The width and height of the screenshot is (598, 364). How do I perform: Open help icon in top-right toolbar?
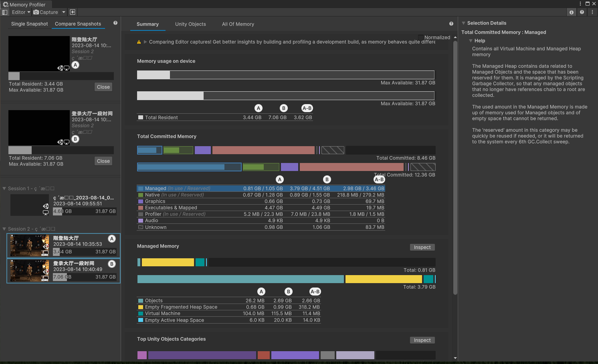click(x=582, y=12)
